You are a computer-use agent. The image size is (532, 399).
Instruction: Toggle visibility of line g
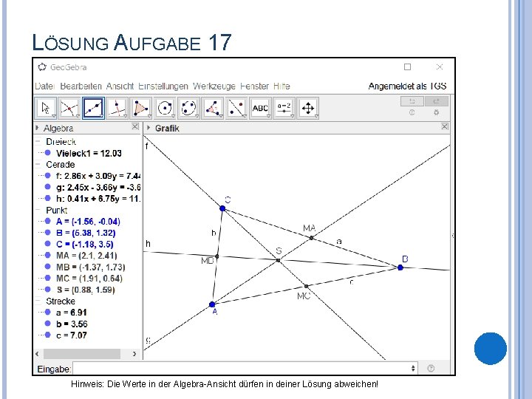pos(48,187)
